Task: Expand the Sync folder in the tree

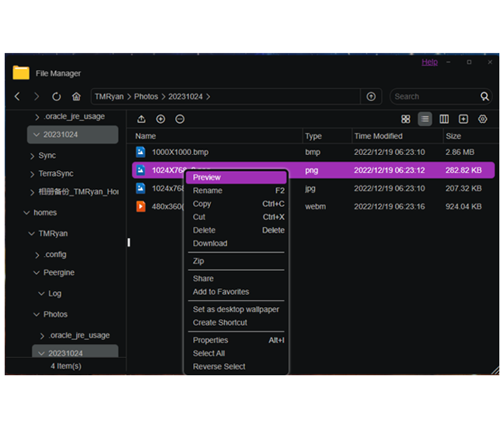Action: point(33,156)
